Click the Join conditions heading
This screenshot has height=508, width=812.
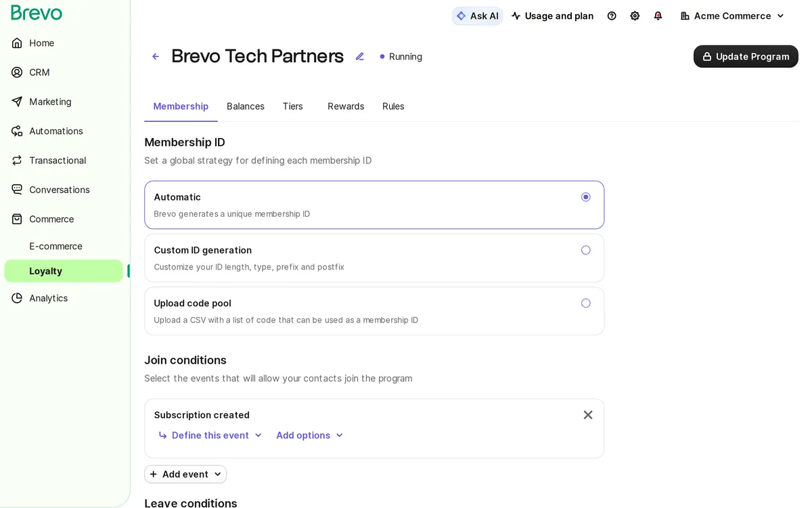pos(185,360)
